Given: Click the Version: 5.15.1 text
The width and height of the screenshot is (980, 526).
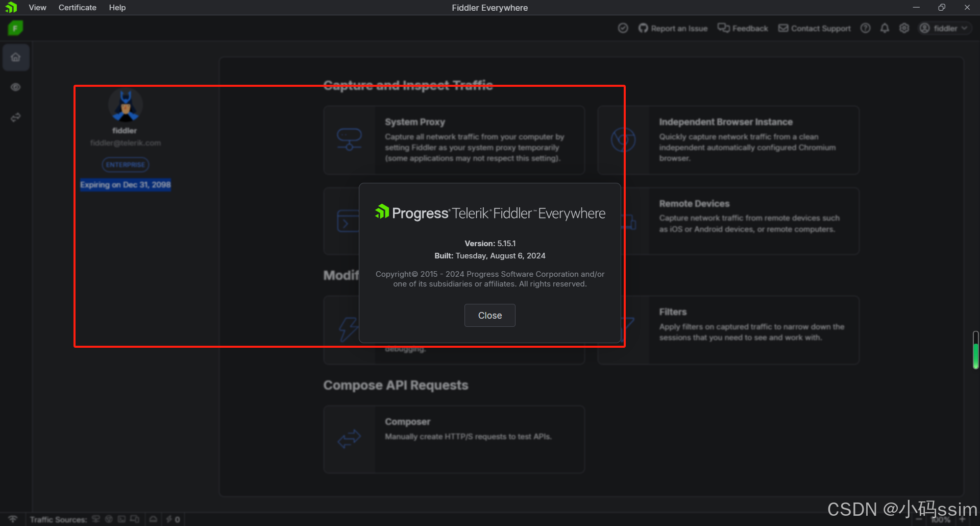Looking at the screenshot, I should (490, 244).
